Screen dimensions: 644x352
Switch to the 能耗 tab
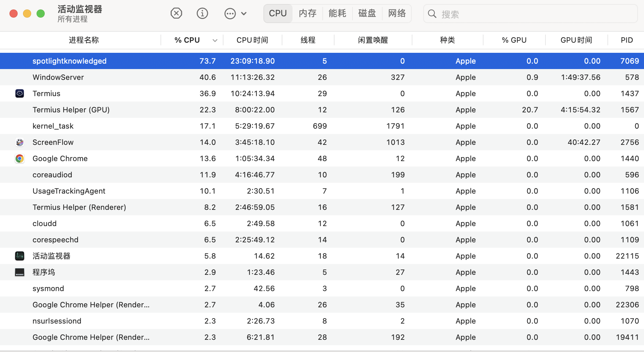[x=337, y=14]
